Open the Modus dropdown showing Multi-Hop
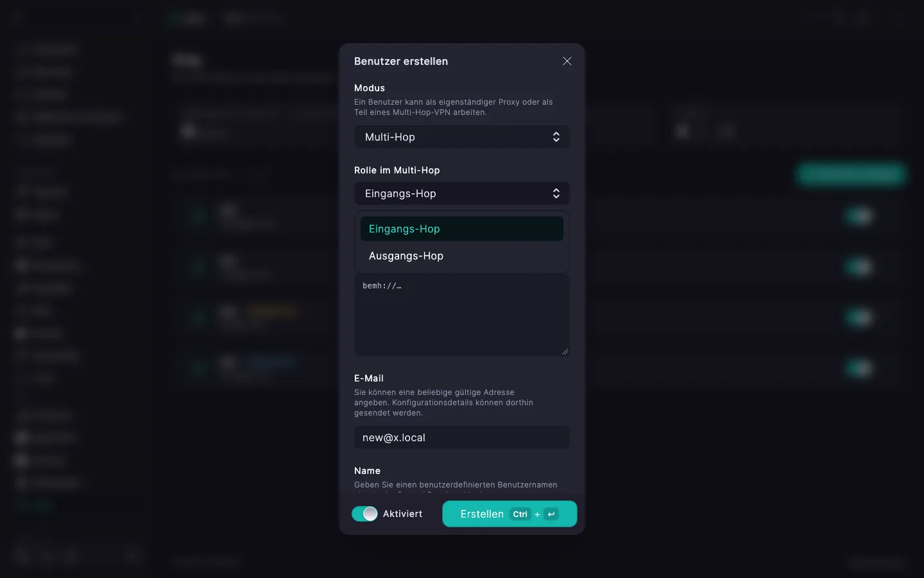Viewport: 924px width, 578px height. 462,137
